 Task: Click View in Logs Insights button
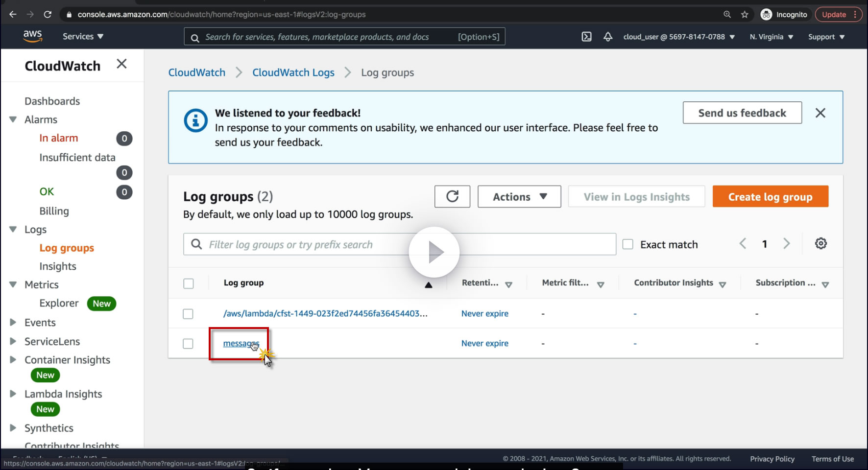pyautogui.click(x=636, y=196)
